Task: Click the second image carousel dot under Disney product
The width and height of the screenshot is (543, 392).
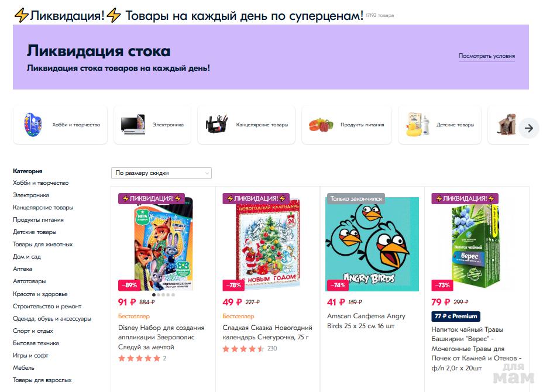Action: click(x=159, y=295)
